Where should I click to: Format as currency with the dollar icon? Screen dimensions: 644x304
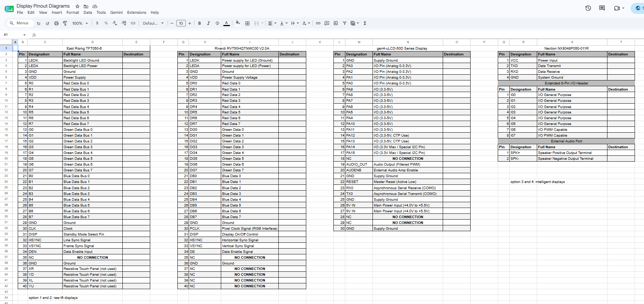tap(97, 23)
